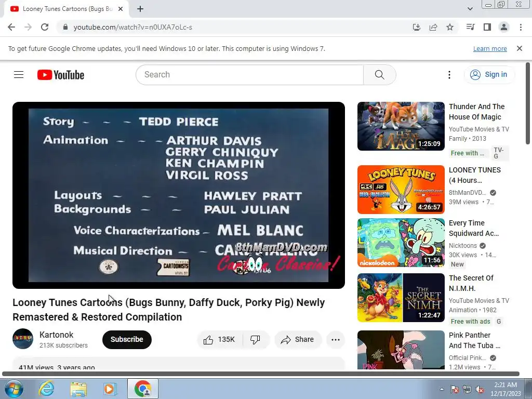Click the video player area
This screenshot has width=532, height=399.
click(x=179, y=195)
